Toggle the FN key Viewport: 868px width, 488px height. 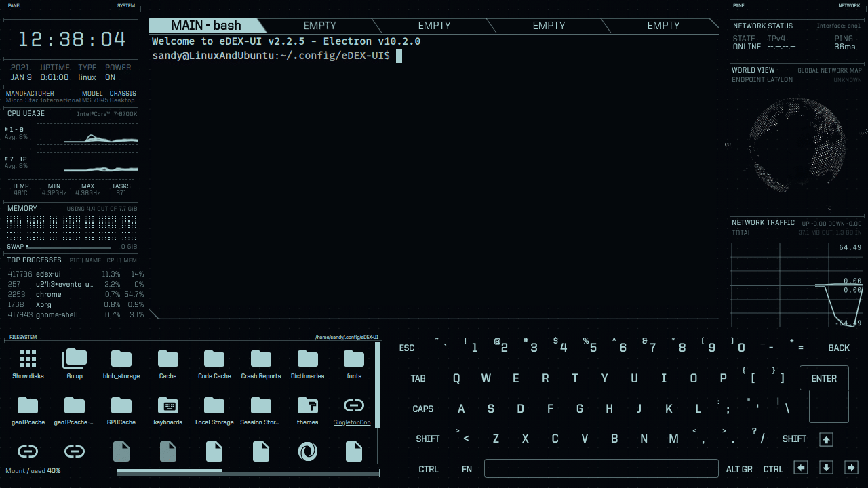pyautogui.click(x=467, y=469)
